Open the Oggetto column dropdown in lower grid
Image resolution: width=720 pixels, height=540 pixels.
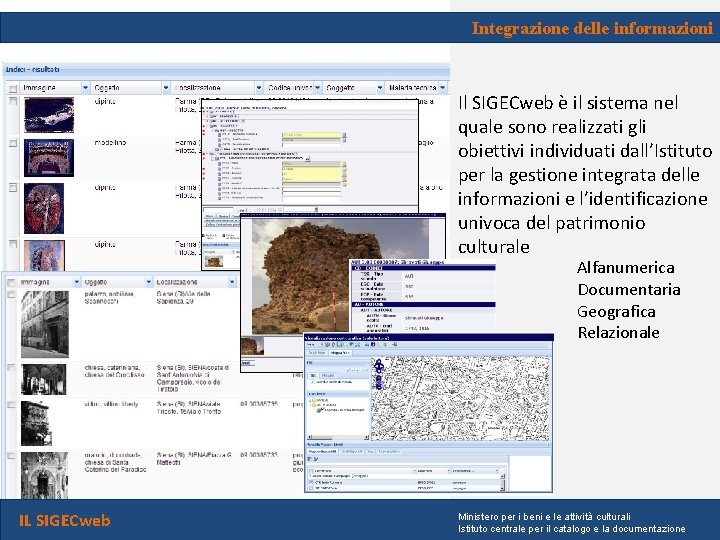149,281
